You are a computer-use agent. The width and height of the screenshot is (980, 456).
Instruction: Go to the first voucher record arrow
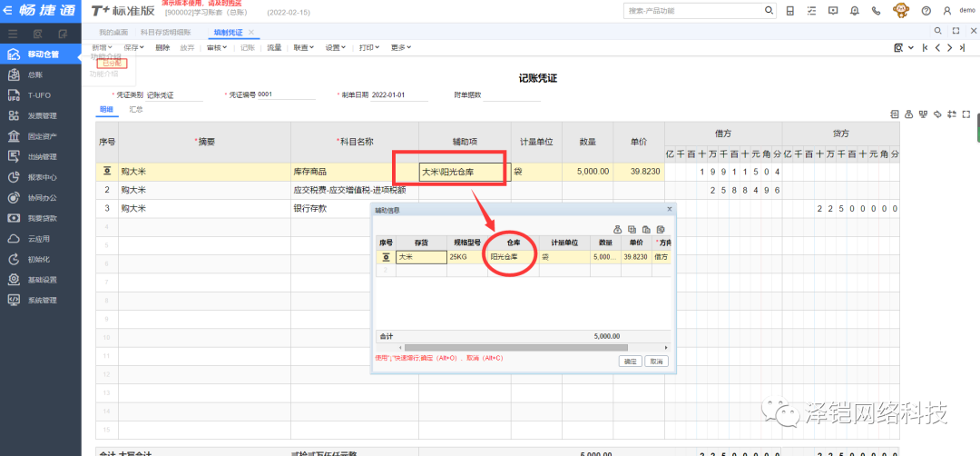[925, 47]
